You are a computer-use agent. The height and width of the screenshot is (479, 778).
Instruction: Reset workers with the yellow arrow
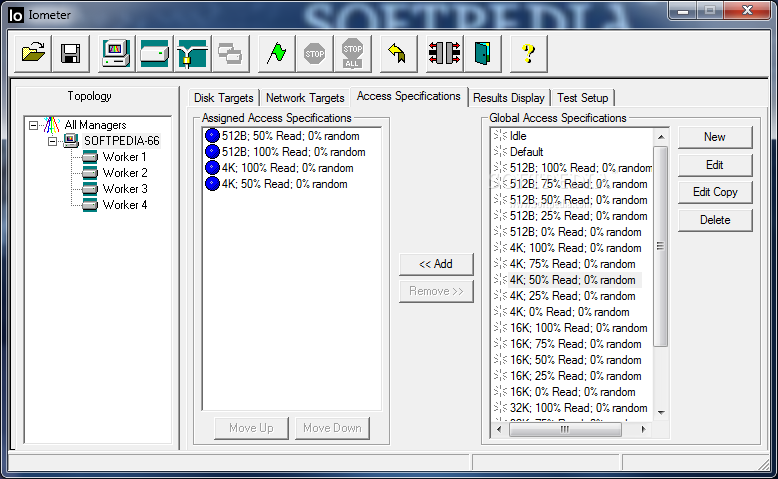pos(398,54)
